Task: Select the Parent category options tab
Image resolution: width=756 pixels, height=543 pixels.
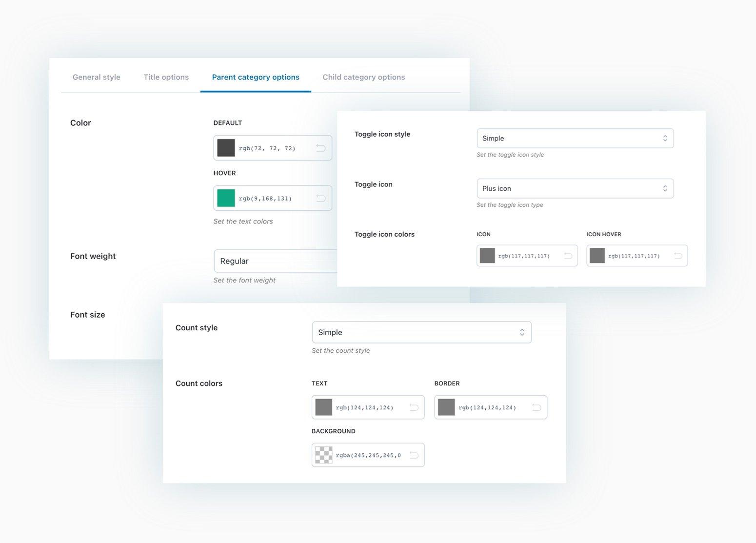Action: [255, 77]
